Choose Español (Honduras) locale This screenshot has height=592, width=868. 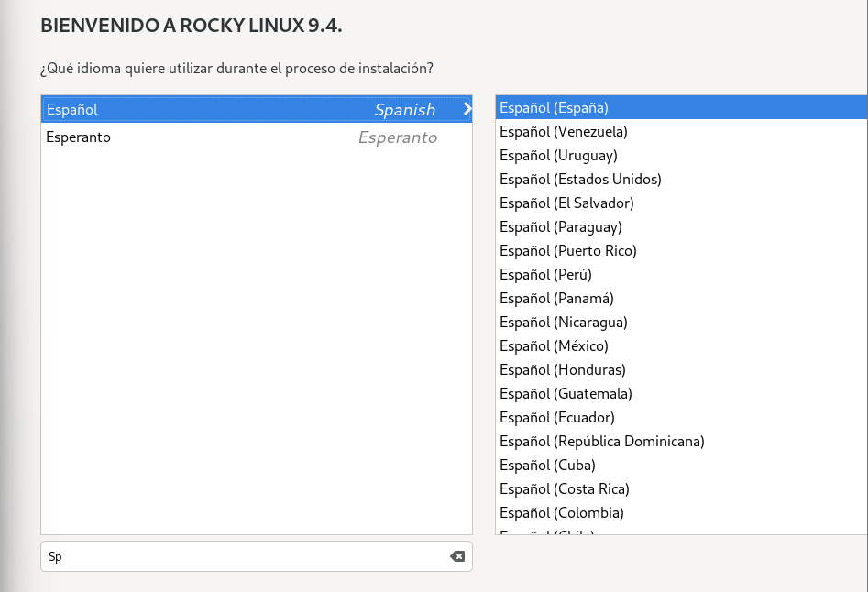tap(681, 369)
